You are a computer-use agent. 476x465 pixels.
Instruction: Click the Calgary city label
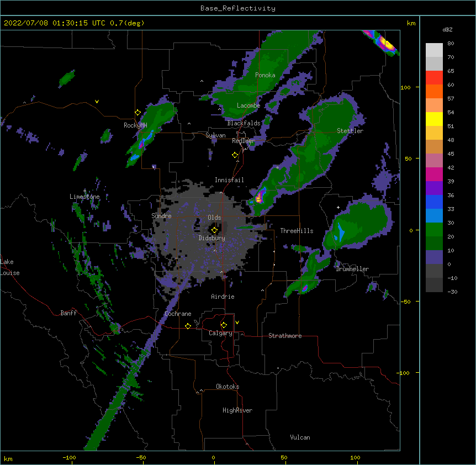(x=220, y=333)
